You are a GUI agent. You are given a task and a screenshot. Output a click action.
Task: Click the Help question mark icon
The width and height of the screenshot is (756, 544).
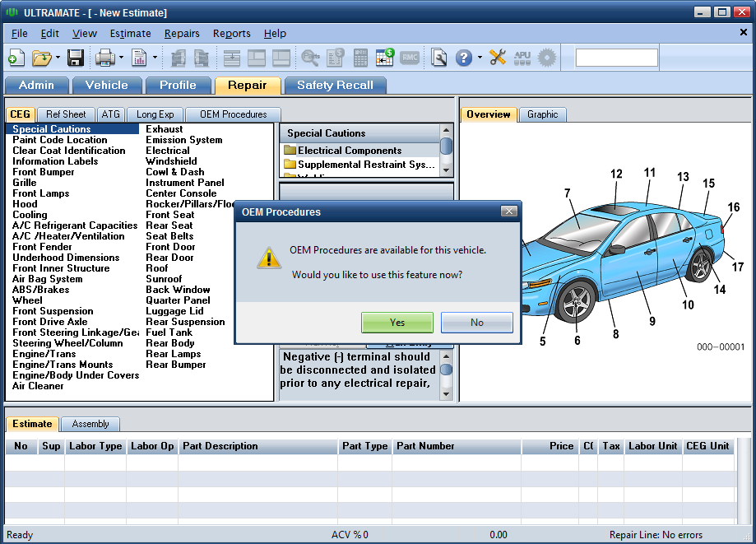click(464, 58)
